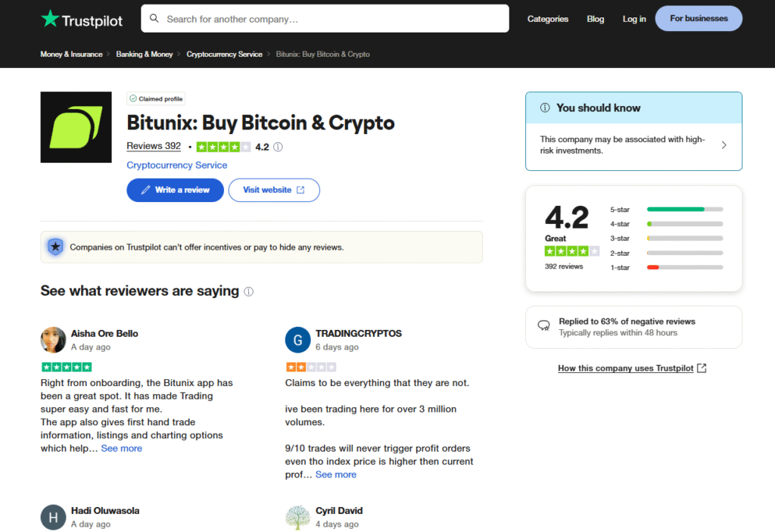The width and height of the screenshot is (775, 532).
Task: Click the 'For businesses' button
Action: coord(698,18)
